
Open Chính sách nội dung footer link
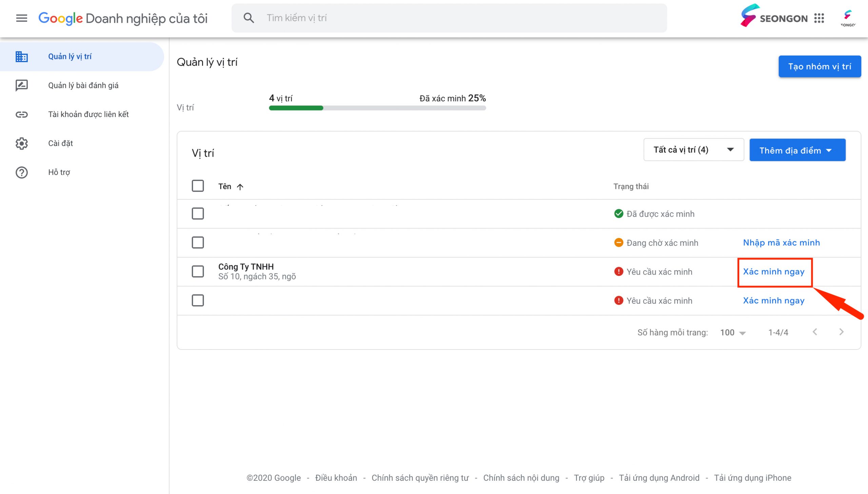pyautogui.click(x=521, y=478)
